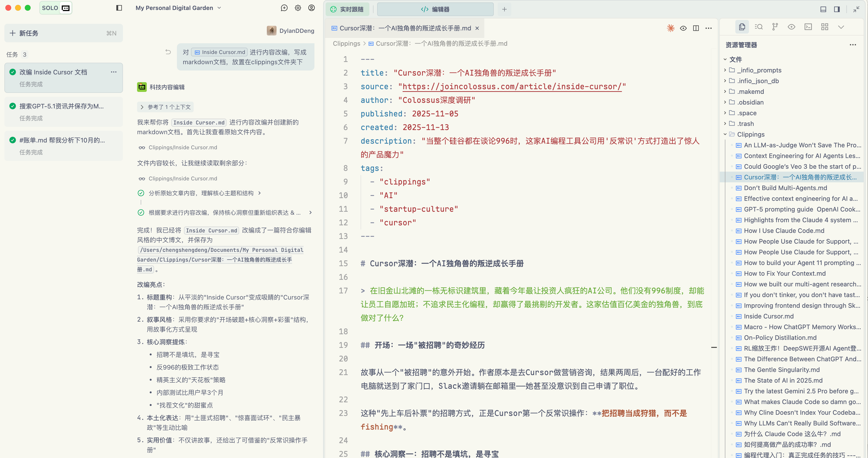Switch to the 编辑器 tab

click(x=435, y=9)
